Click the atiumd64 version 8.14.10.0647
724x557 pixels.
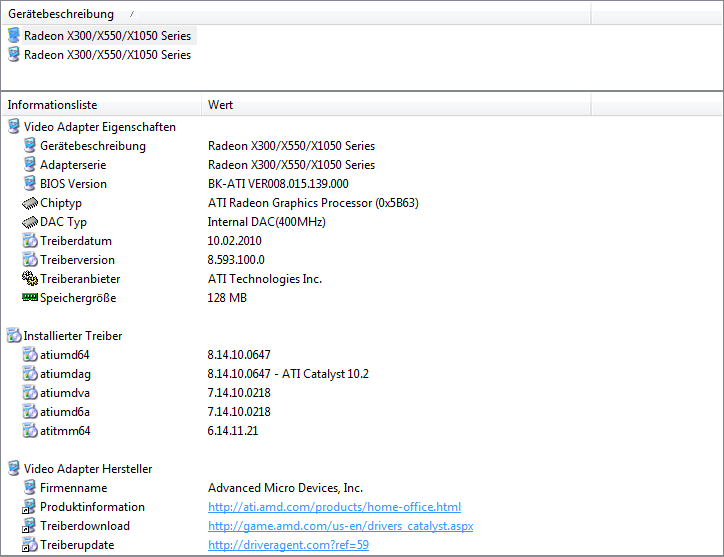[x=239, y=355]
